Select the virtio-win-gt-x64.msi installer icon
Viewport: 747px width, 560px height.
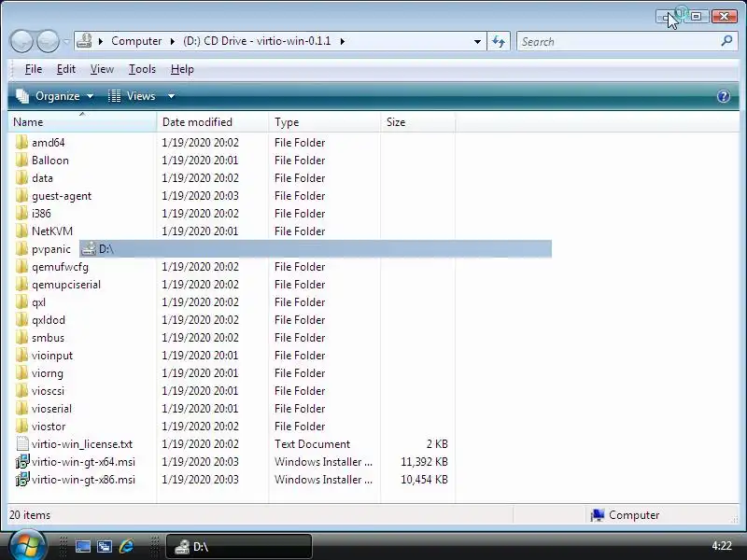[21, 461]
